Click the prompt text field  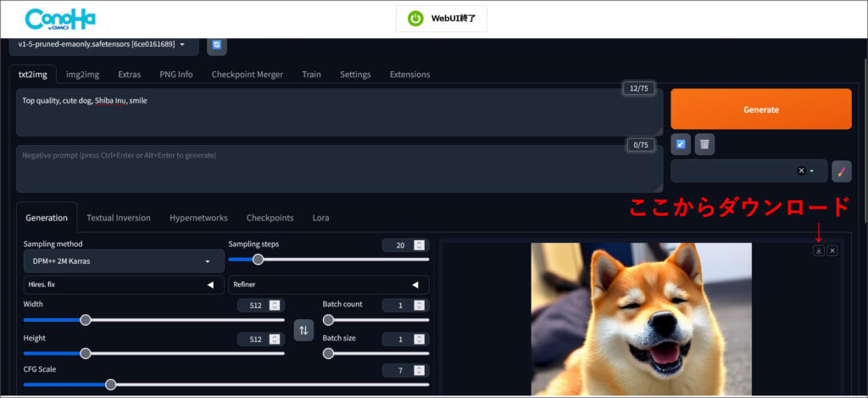[x=339, y=113]
